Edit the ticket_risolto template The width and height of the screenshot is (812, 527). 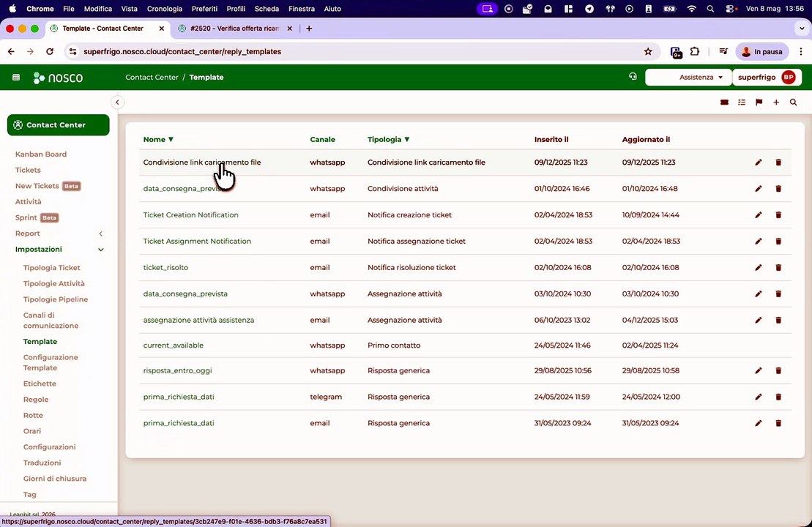click(758, 268)
